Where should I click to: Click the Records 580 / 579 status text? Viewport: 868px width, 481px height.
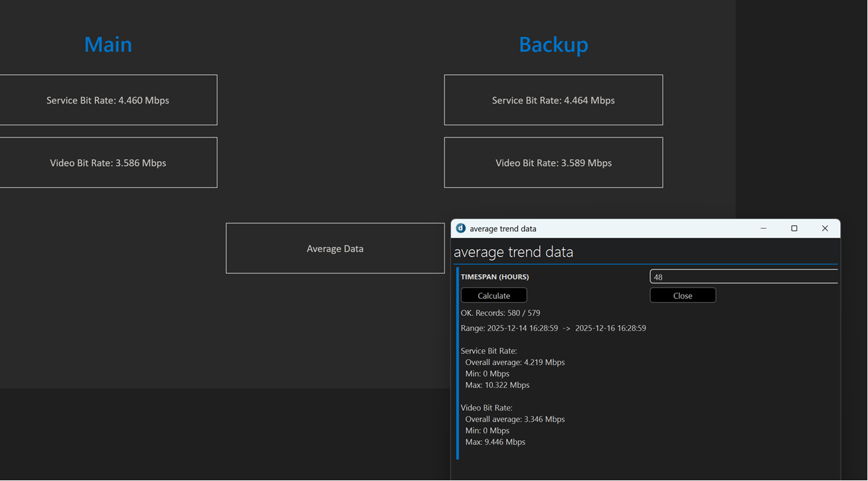[x=500, y=313]
